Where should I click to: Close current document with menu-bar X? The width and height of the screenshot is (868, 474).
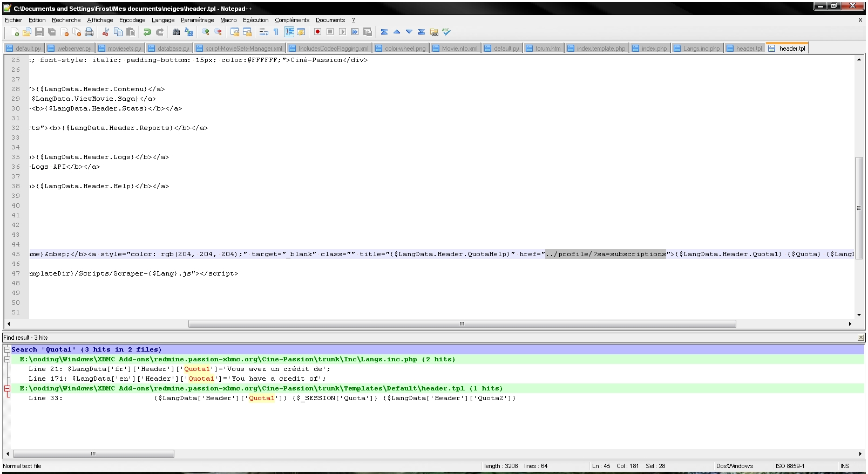[x=860, y=20]
